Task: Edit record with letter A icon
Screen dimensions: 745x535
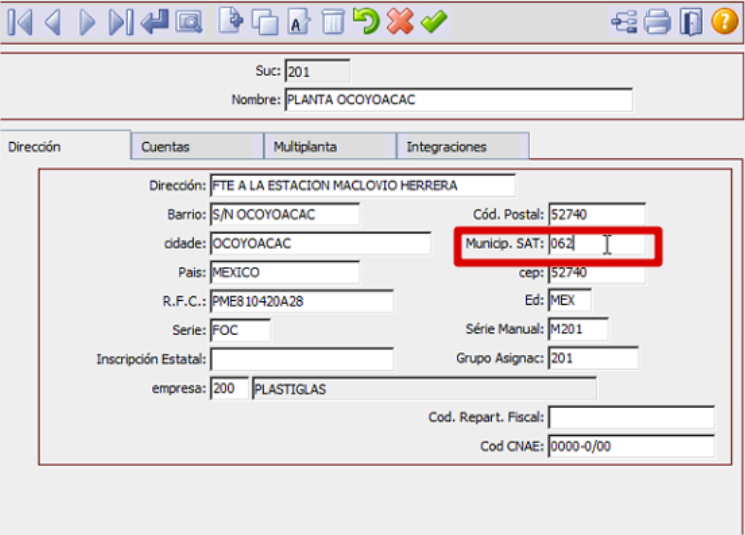Action: [299, 22]
